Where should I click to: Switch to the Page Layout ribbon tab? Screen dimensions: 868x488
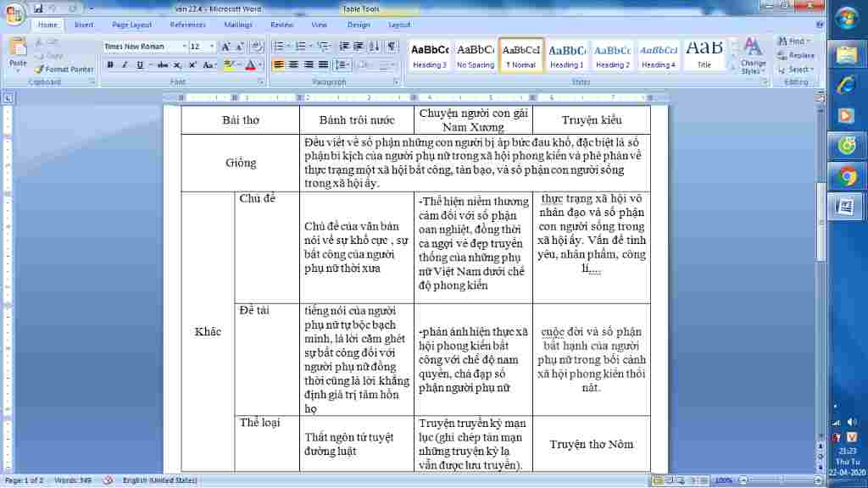(x=131, y=25)
